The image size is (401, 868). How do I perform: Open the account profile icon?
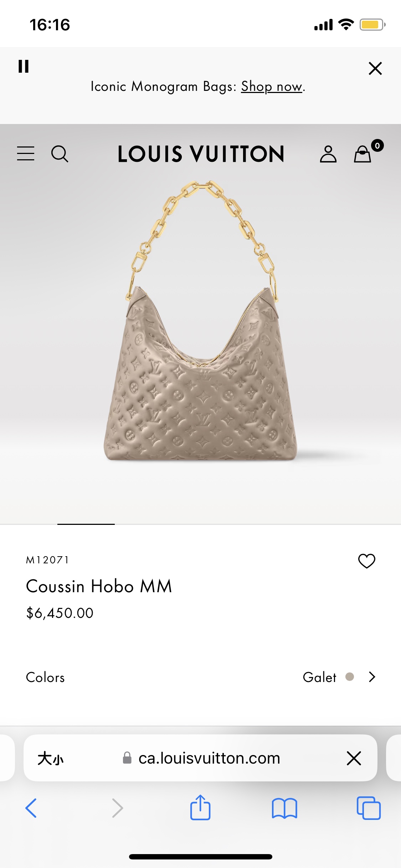point(328,154)
